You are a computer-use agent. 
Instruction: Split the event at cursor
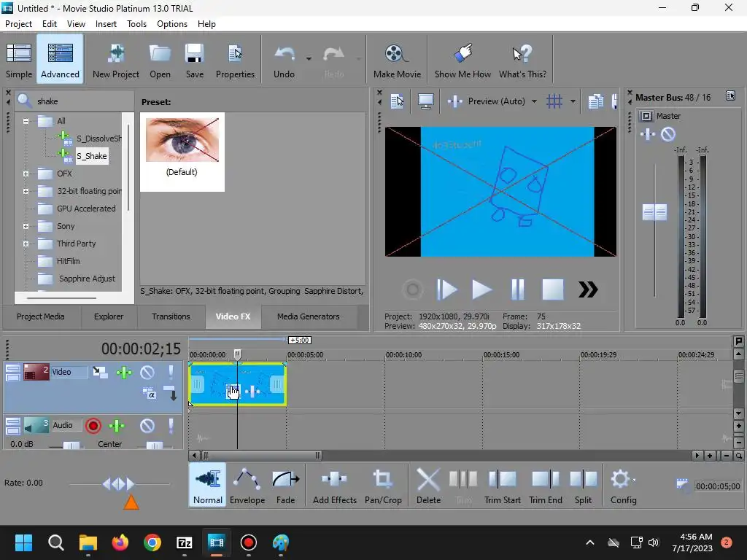(583, 486)
